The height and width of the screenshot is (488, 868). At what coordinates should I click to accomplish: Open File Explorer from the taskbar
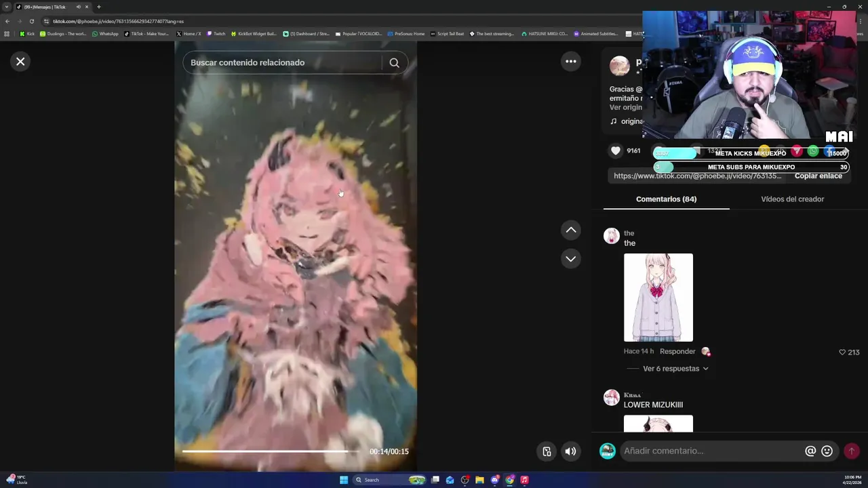[479, 480]
